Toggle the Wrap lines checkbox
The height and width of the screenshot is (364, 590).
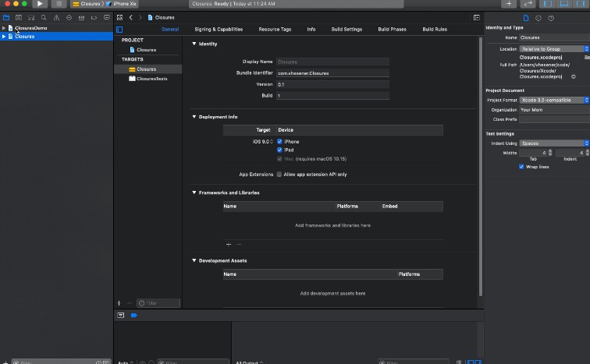[521, 167]
